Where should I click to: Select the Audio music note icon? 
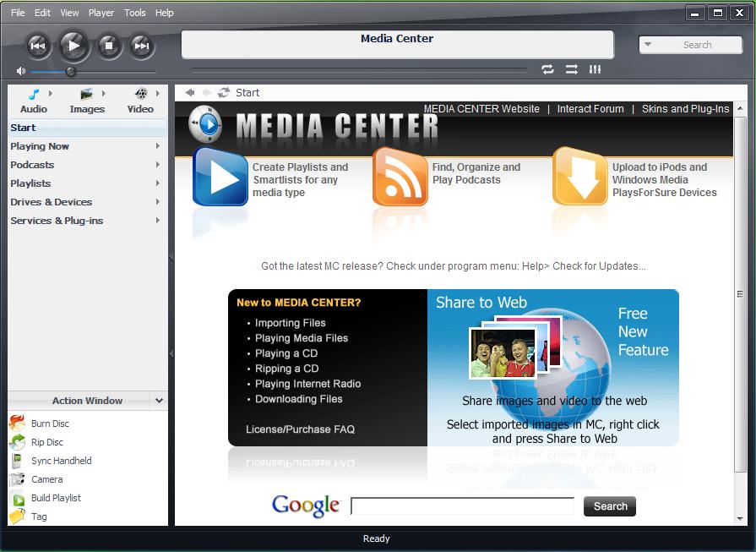[34, 94]
